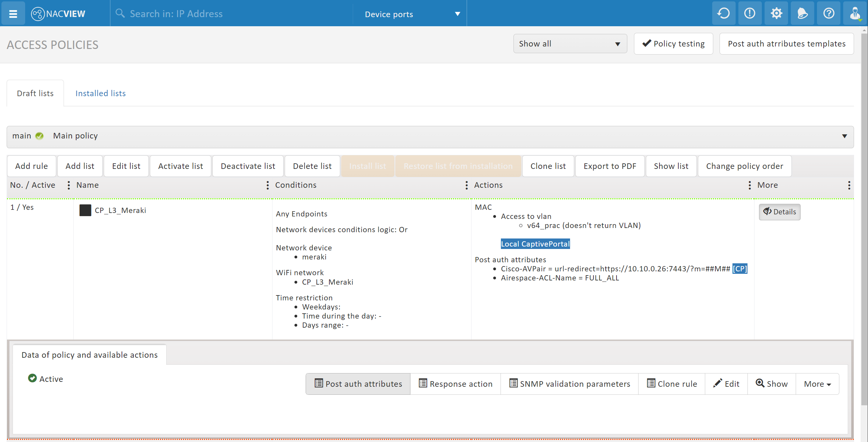Click the Show rule button
Screen dimensions: 868x442
[x=772, y=384]
